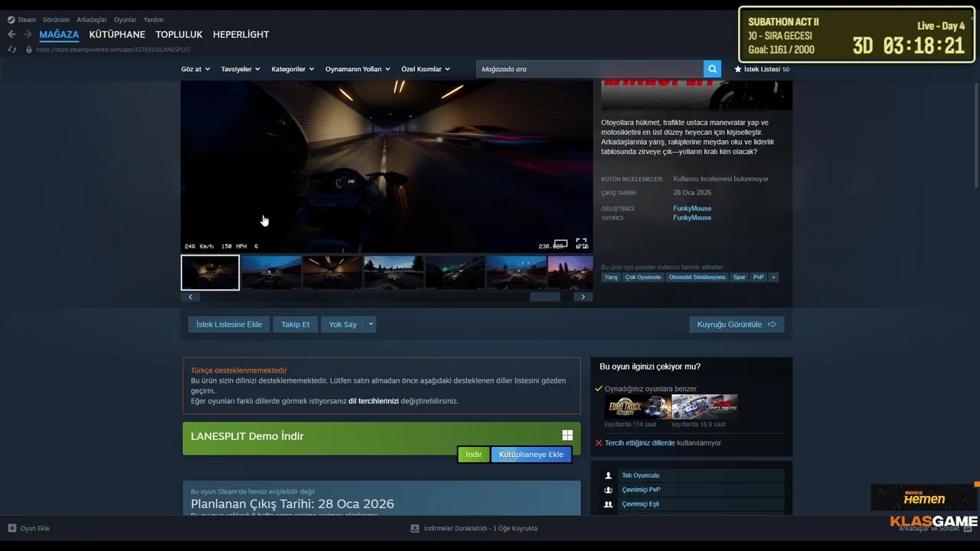
Task: Select the PvP tag
Action: 759,277
